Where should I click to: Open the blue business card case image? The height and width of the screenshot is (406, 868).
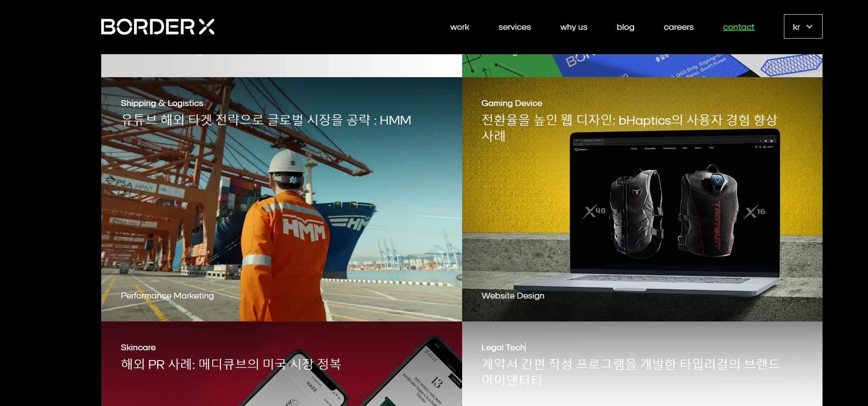pyautogui.click(x=642, y=65)
